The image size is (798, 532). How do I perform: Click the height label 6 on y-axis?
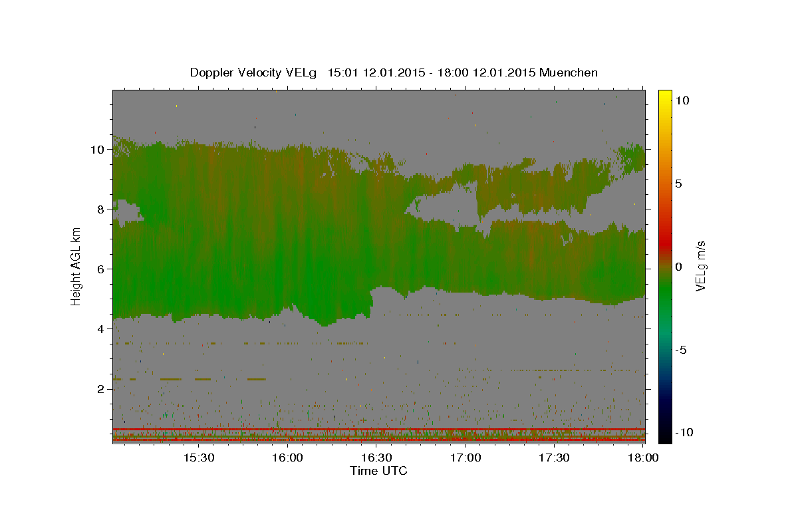pos(102,269)
